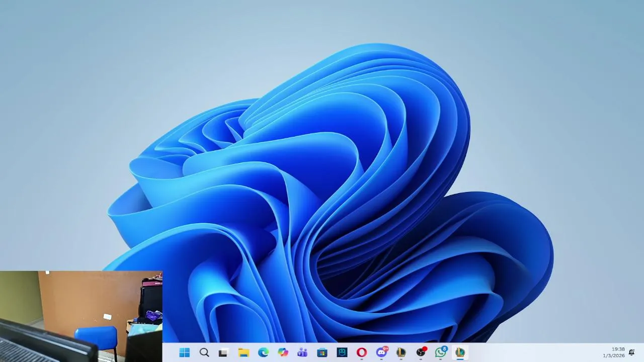The height and width of the screenshot is (362, 644).
Task: Open the dark teal square app icon
Action: coord(342,352)
